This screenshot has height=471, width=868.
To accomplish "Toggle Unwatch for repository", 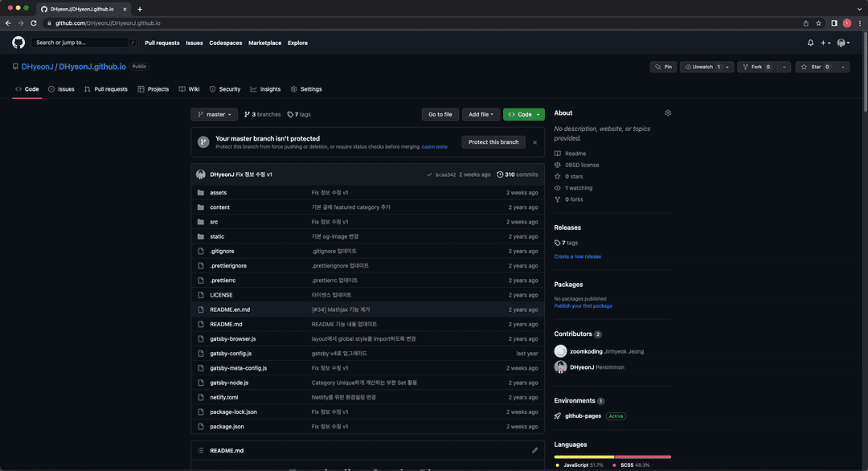I will pyautogui.click(x=702, y=67).
